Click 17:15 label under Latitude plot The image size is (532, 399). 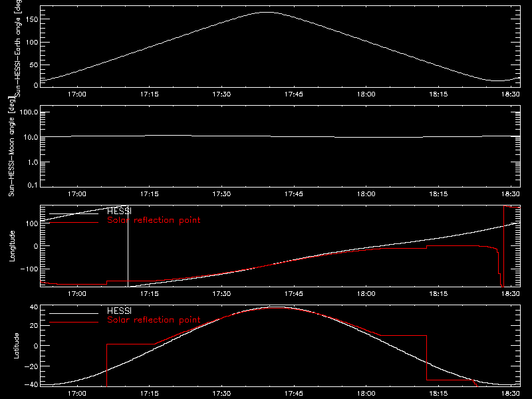pos(149,394)
